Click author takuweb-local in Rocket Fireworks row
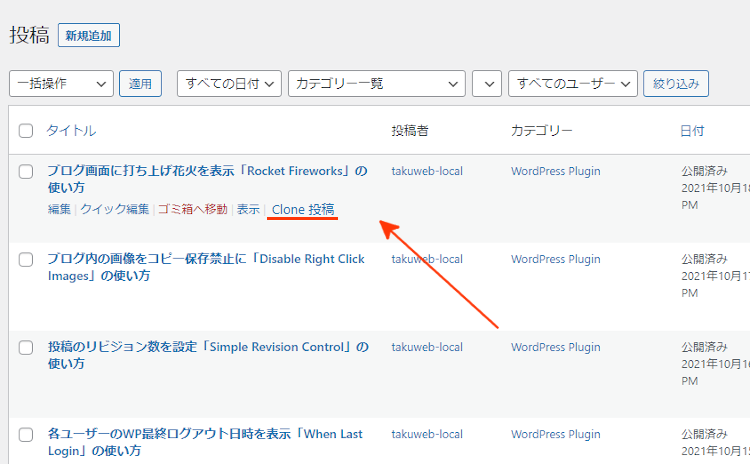Viewport: 750px width, 464px height. coord(427,171)
